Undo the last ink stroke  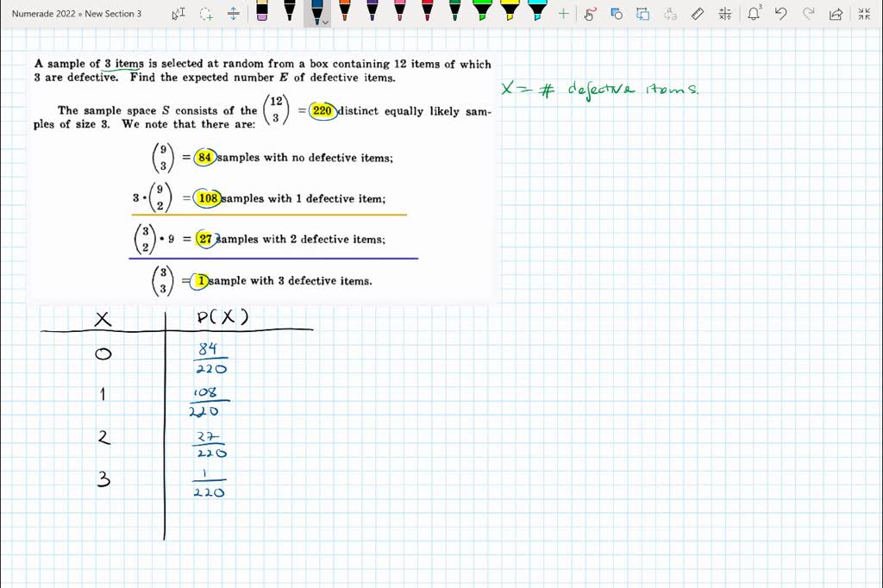coord(780,13)
